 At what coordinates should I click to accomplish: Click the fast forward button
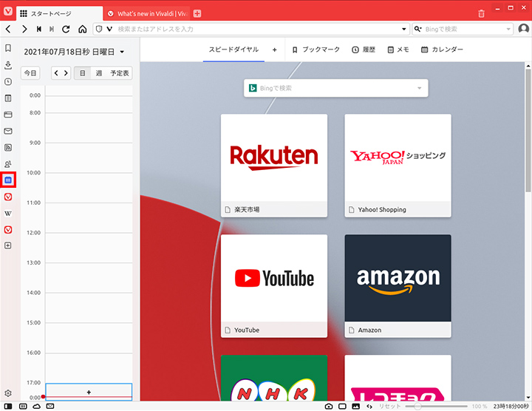point(52,29)
